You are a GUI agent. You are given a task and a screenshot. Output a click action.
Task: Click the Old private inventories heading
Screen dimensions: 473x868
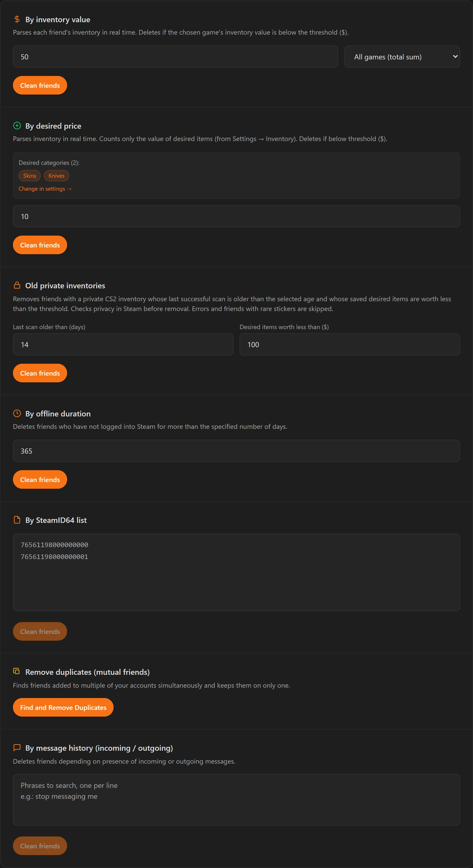click(65, 285)
